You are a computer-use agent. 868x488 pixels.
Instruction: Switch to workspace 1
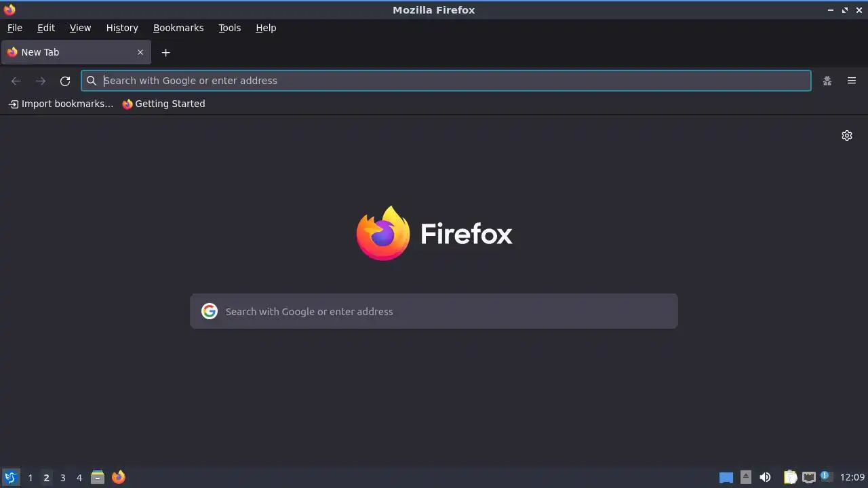click(30, 478)
